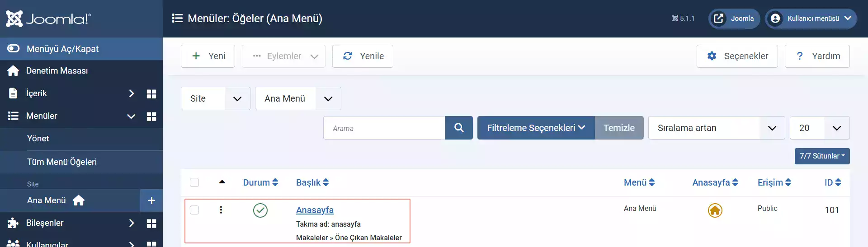
Task: Sort by Erişim column
Action: coord(774,182)
